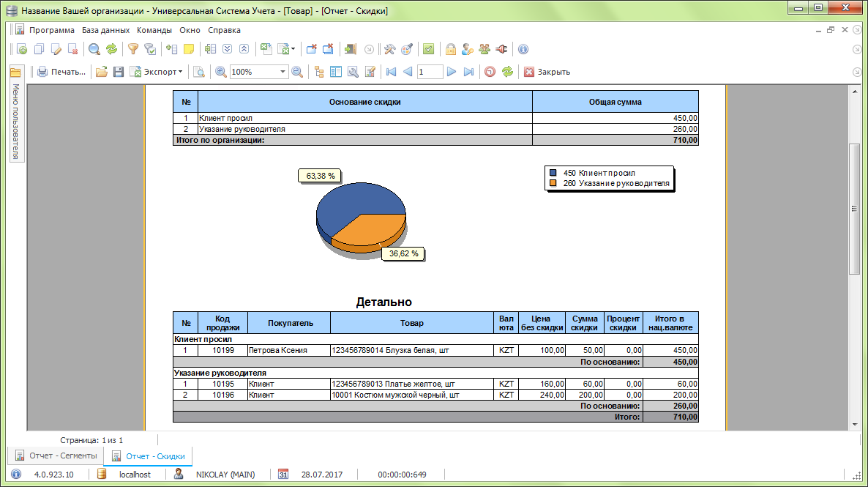Click the Печать... button

coord(61,72)
